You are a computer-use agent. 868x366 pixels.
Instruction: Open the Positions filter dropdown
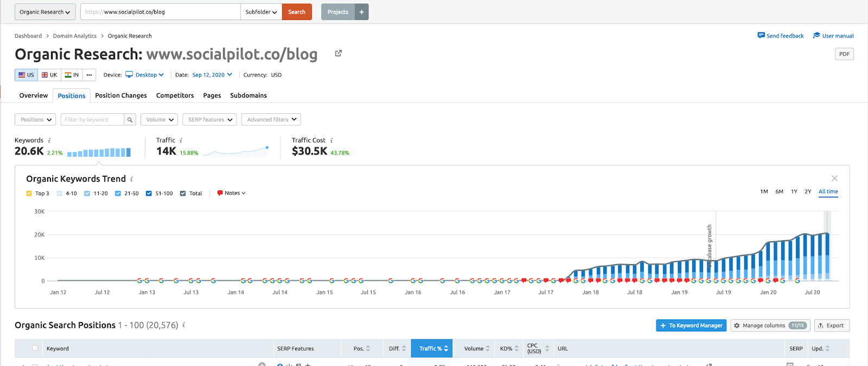click(x=35, y=120)
